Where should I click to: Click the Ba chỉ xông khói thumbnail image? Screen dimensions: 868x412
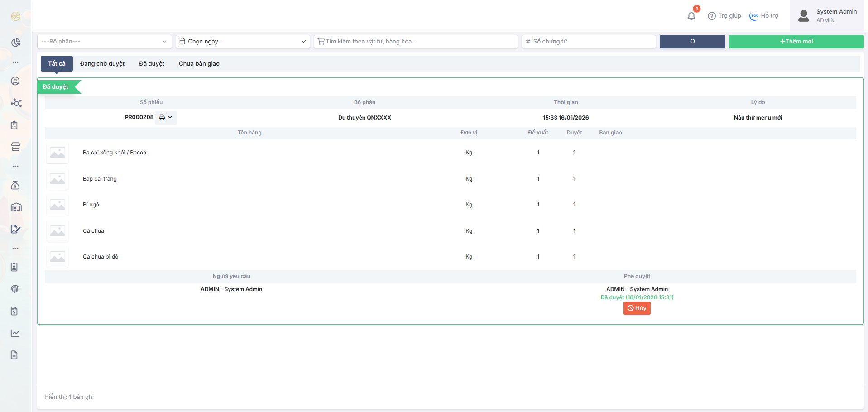(x=58, y=153)
